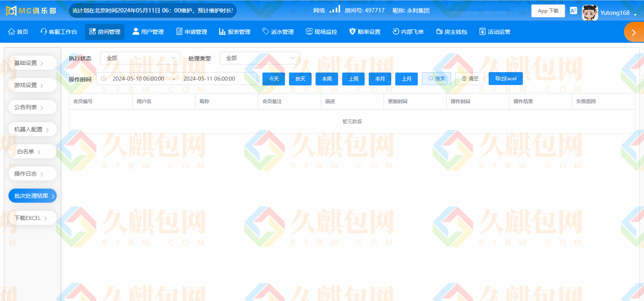Screen dimensions: 644x301
Task: Click start date 2024-05-10 06:00:00 field
Action: tap(138, 79)
